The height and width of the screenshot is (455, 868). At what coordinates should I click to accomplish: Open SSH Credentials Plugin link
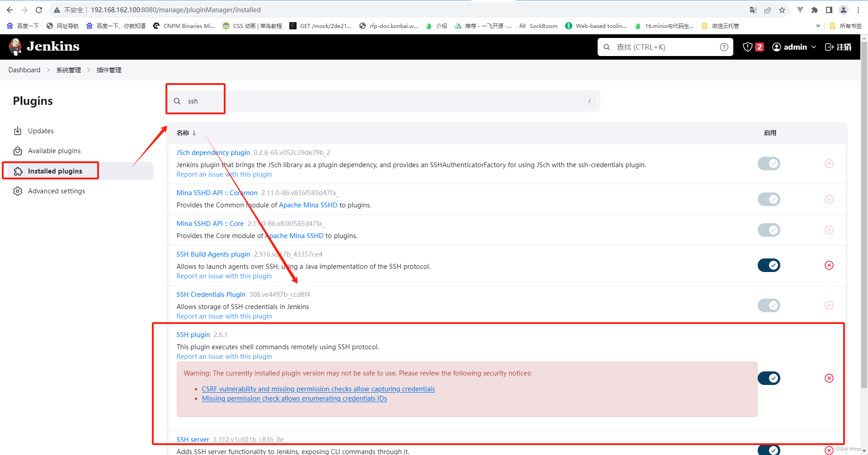[x=211, y=295]
